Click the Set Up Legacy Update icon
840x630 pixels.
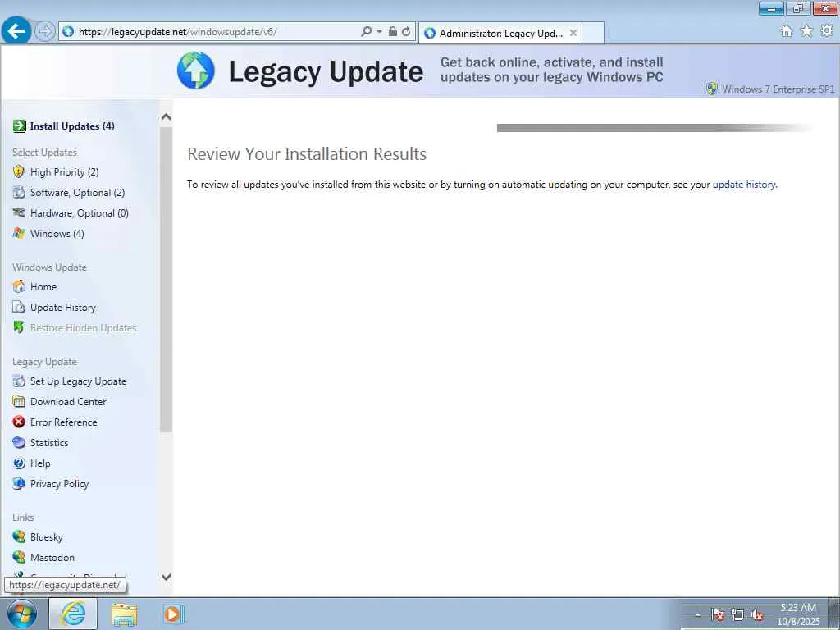click(x=19, y=381)
